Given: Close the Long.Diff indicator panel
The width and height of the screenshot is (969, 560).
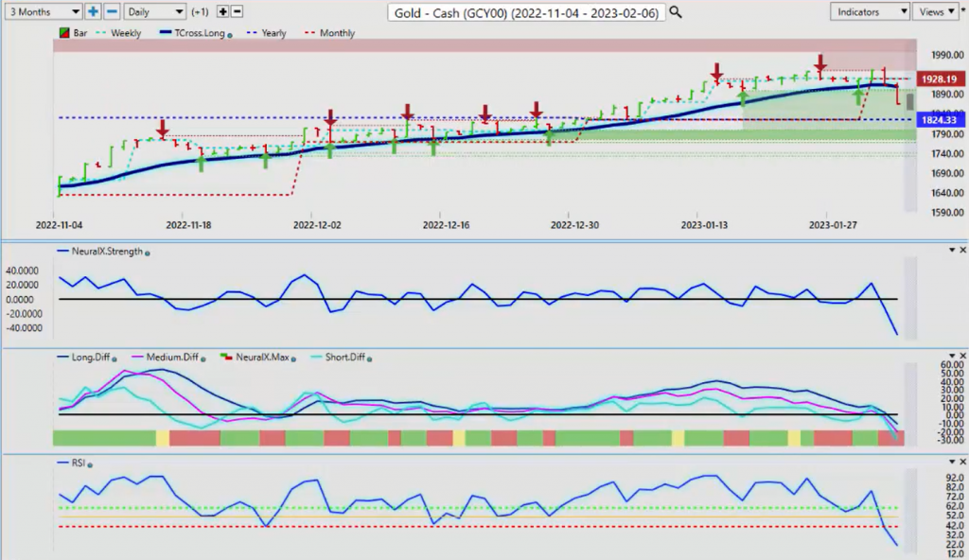Looking at the screenshot, I should [962, 356].
